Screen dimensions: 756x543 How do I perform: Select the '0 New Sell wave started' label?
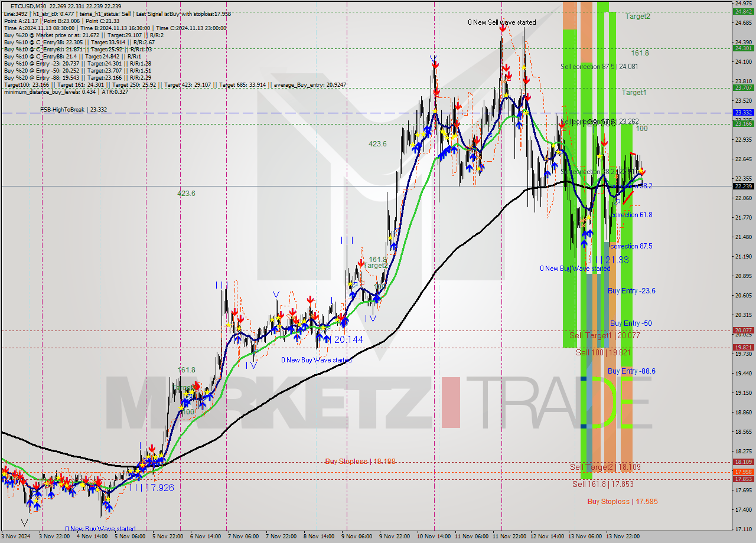click(502, 22)
